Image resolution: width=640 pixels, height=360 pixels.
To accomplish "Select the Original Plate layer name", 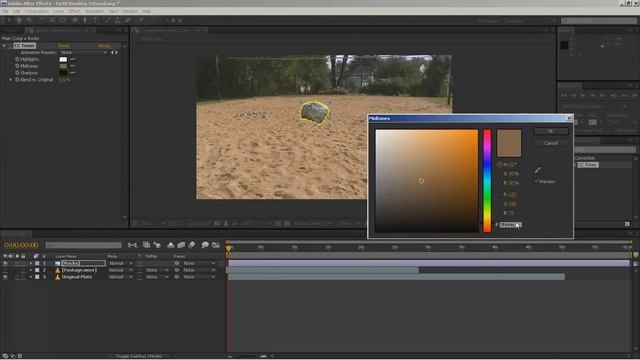I will tap(77, 277).
